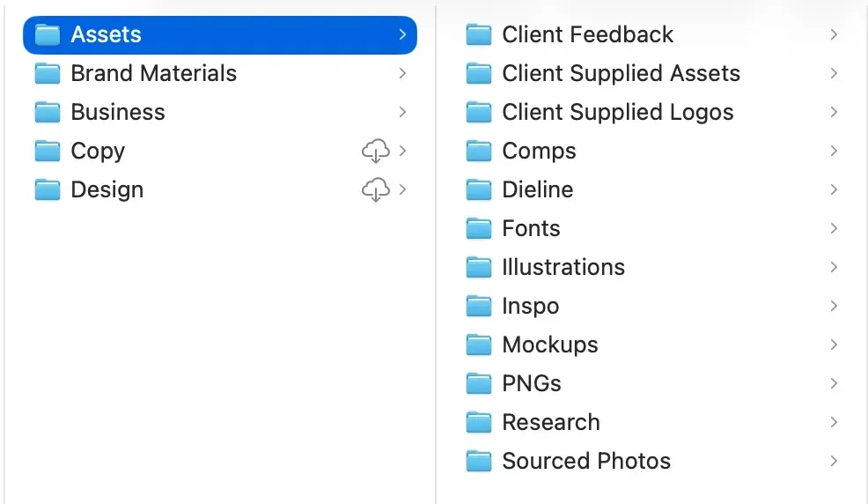Viewport: 868px width, 504px height.
Task: Expand the Client Feedback folder chevron
Action: click(x=834, y=34)
